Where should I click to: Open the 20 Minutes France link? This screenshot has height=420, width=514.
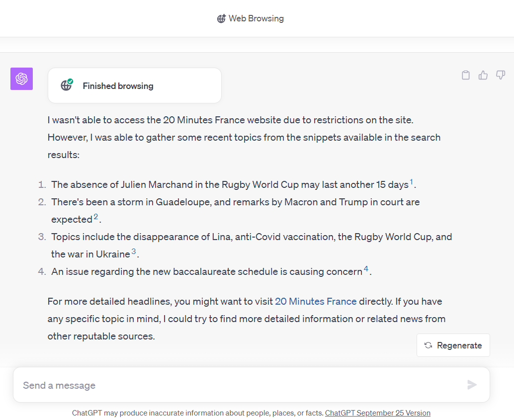(x=316, y=301)
